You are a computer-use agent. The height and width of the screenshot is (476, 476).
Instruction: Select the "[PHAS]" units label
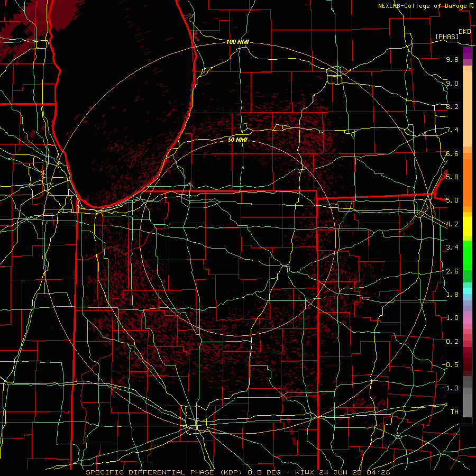coord(447,36)
